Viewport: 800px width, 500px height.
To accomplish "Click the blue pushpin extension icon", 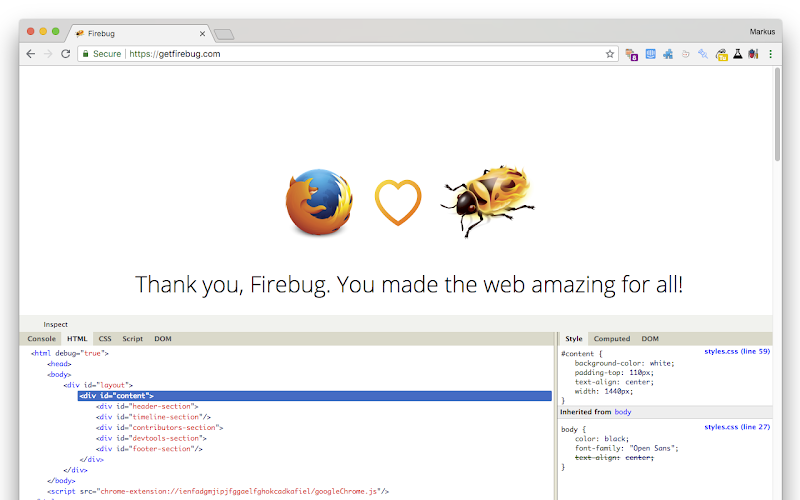I will tap(703, 54).
